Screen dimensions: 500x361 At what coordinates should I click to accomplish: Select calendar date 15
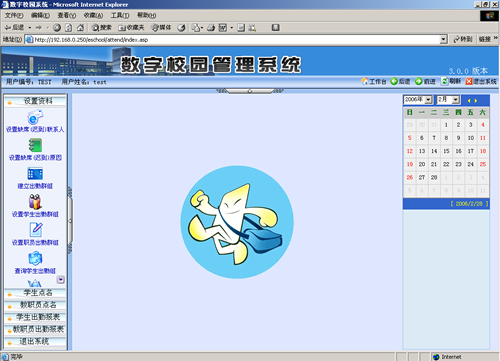(x=446, y=151)
